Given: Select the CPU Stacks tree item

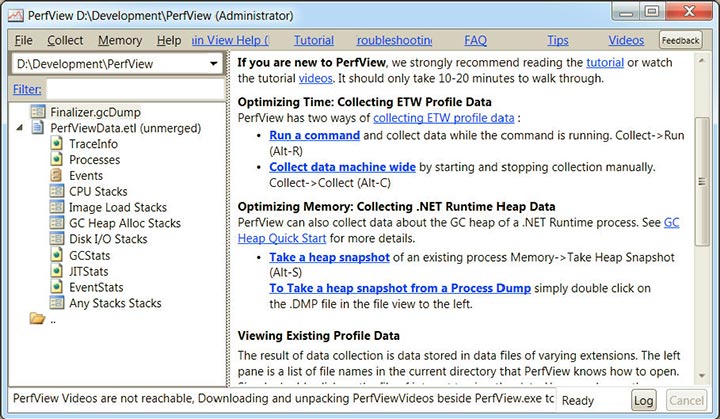Looking at the screenshot, I should tap(98, 192).
